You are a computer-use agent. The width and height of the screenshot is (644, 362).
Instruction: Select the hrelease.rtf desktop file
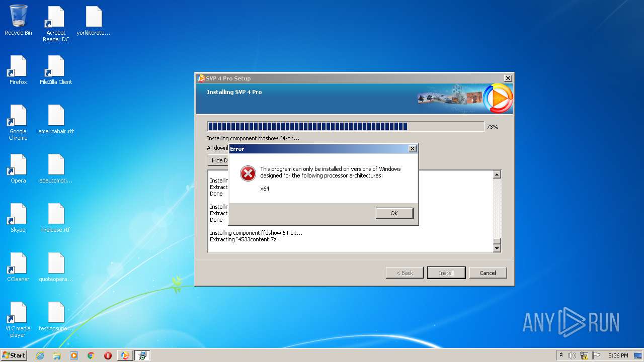click(x=56, y=218)
